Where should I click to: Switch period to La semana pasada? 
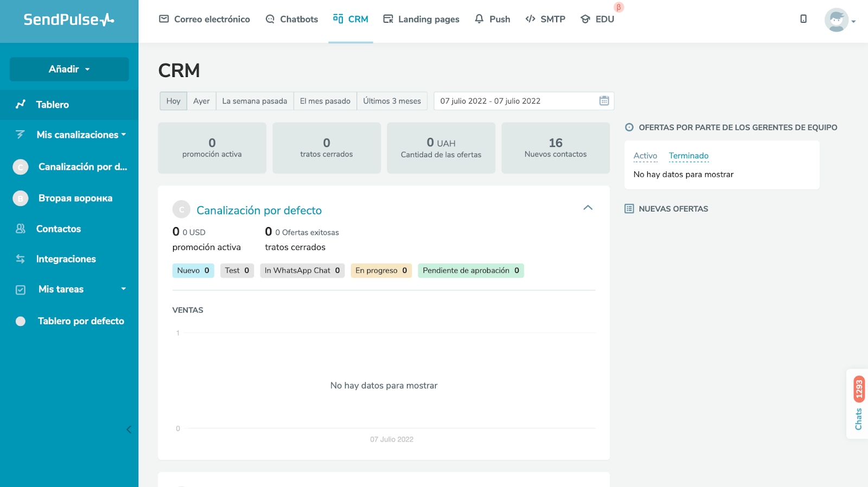[254, 101]
